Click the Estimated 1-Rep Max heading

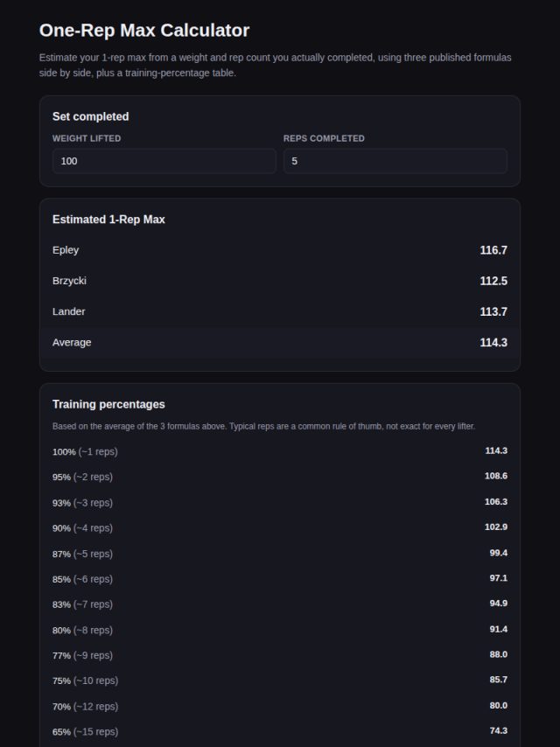(x=108, y=220)
